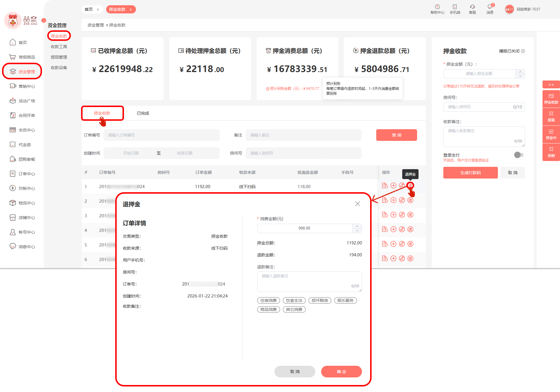Click order detail icon in row 5
Image resolution: width=560 pixels, height=392 pixels.
pyautogui.click(x=385, y=244)
